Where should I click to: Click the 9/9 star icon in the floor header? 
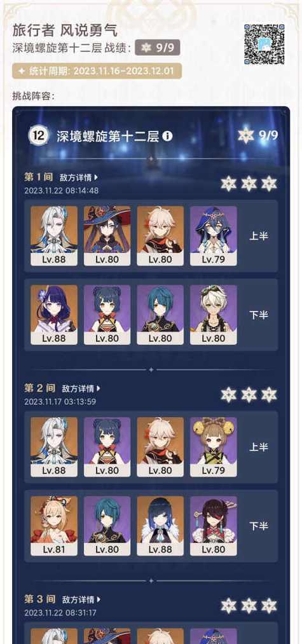[246, 135]
